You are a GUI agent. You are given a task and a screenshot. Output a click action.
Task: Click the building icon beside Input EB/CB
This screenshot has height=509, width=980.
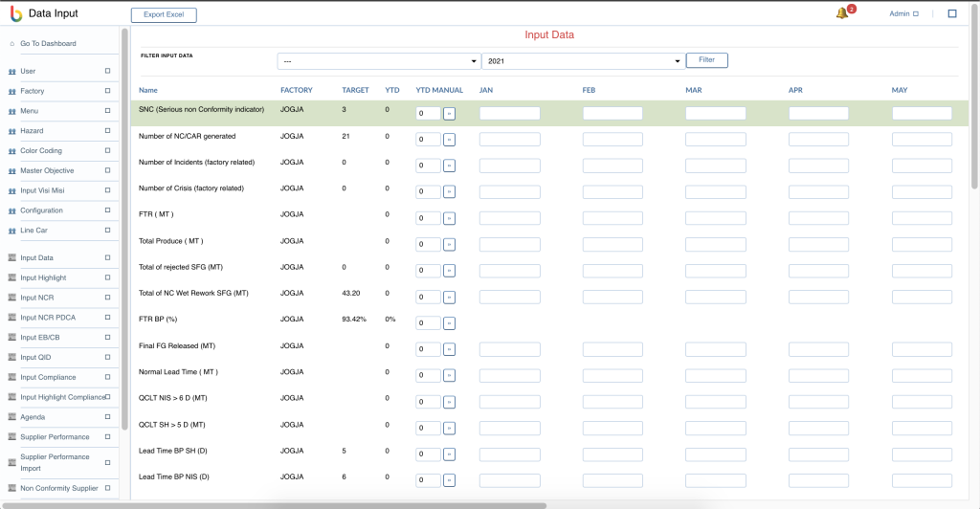point(11,337)
